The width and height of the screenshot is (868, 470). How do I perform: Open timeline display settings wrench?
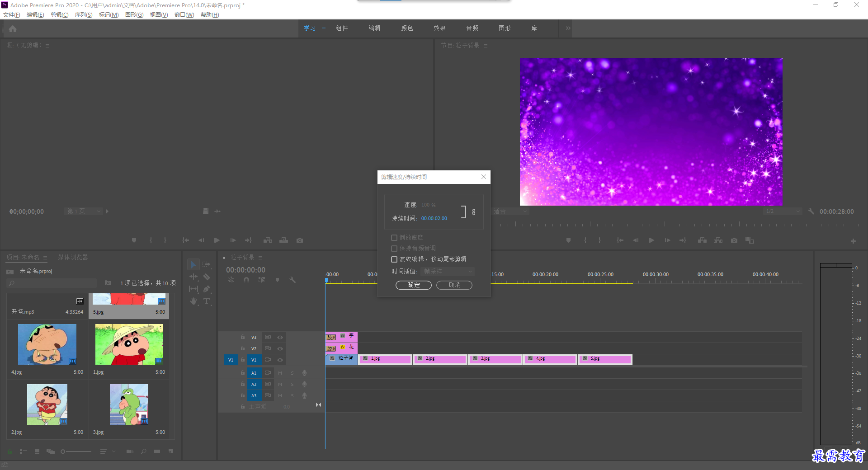(292, 280)
